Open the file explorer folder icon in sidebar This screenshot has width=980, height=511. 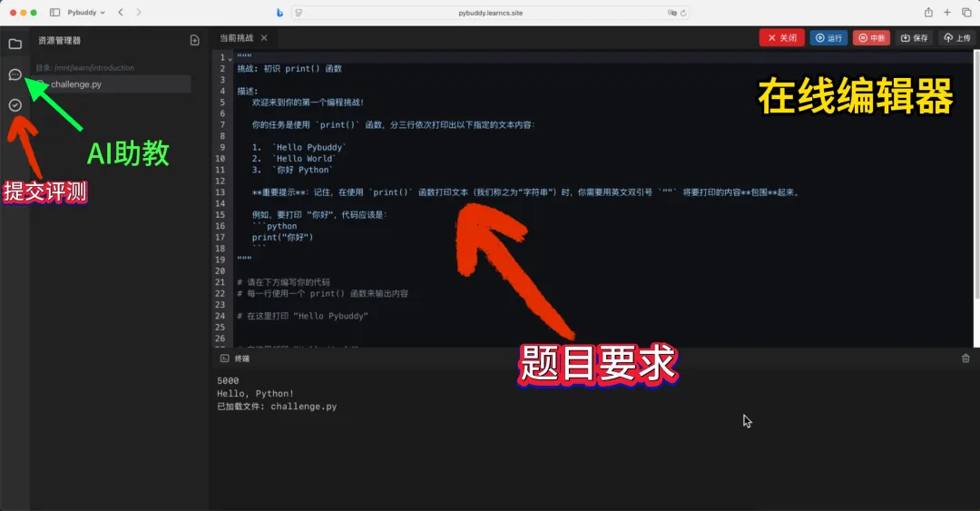(x=15, y=44)
